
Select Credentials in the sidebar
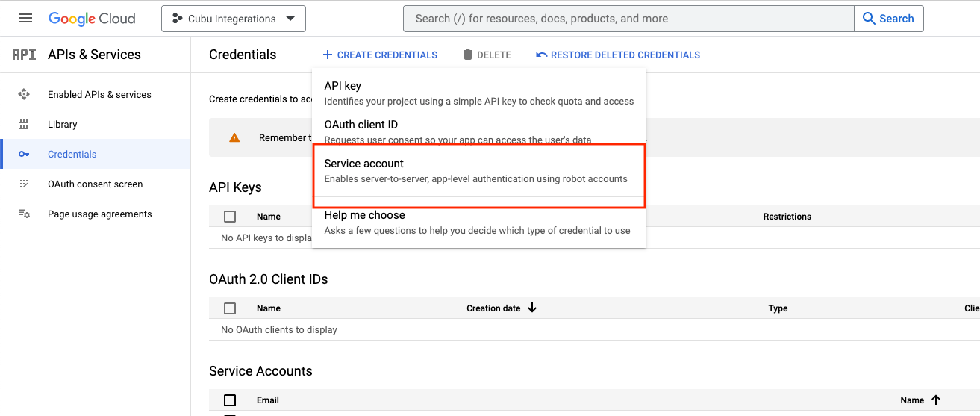(x=96, y=155)
